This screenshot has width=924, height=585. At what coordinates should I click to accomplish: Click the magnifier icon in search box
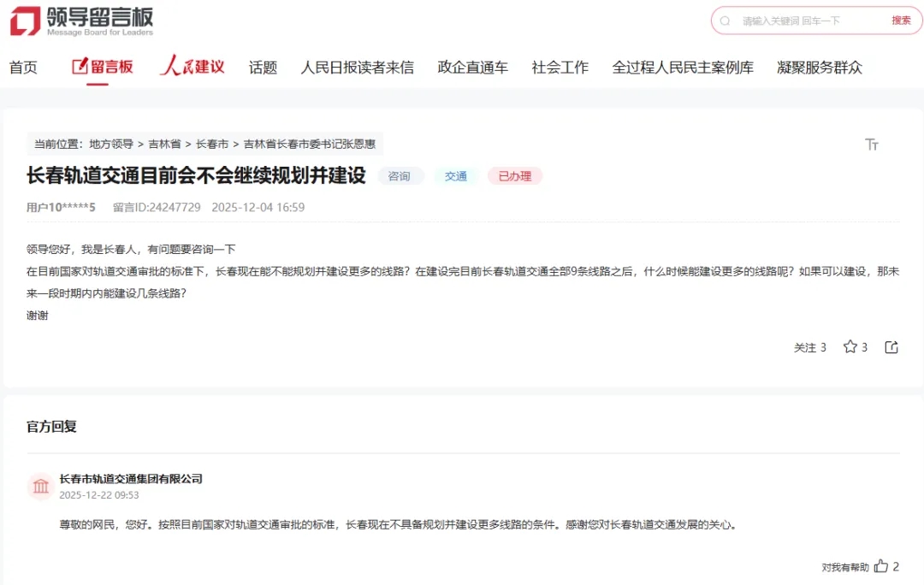click(726, 21)
